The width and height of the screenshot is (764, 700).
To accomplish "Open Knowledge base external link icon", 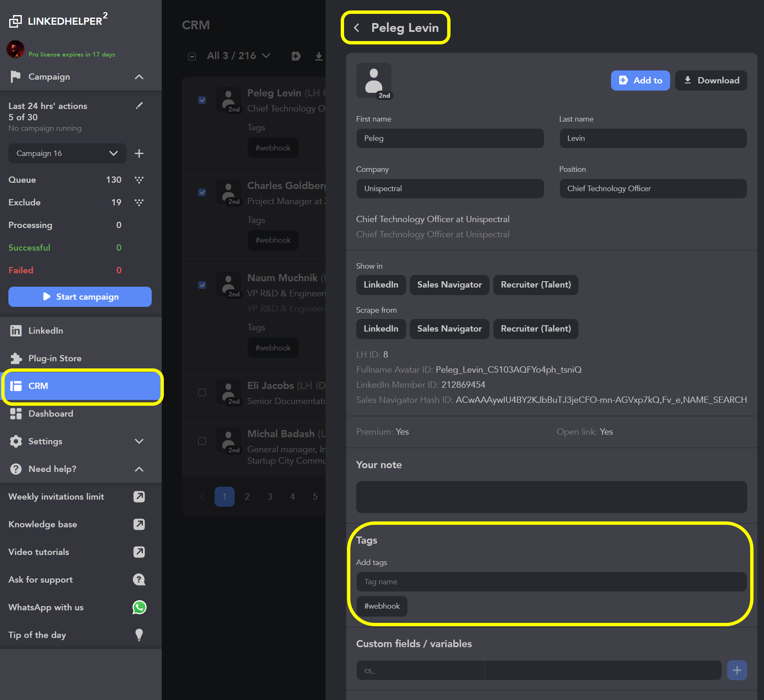I will tap(139, 524).
